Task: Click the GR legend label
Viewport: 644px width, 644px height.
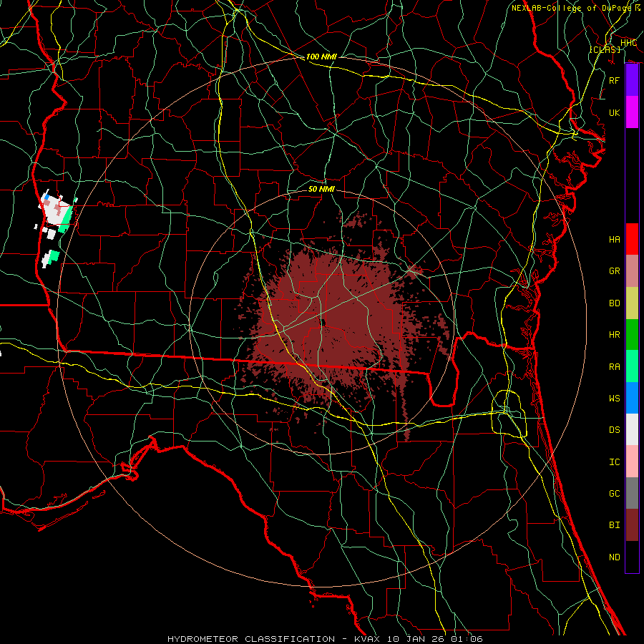Action: click(614, 271)
